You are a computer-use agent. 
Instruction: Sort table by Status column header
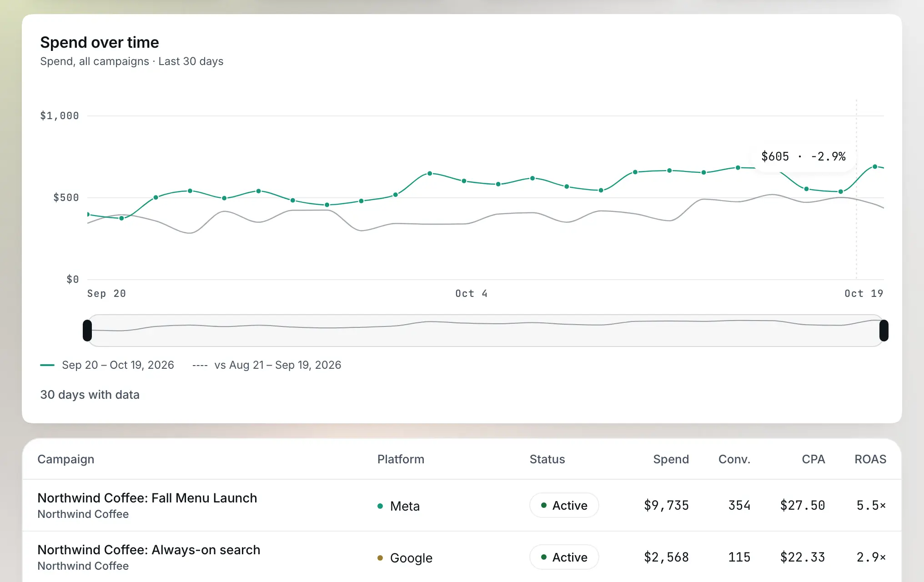coord(547,459)
